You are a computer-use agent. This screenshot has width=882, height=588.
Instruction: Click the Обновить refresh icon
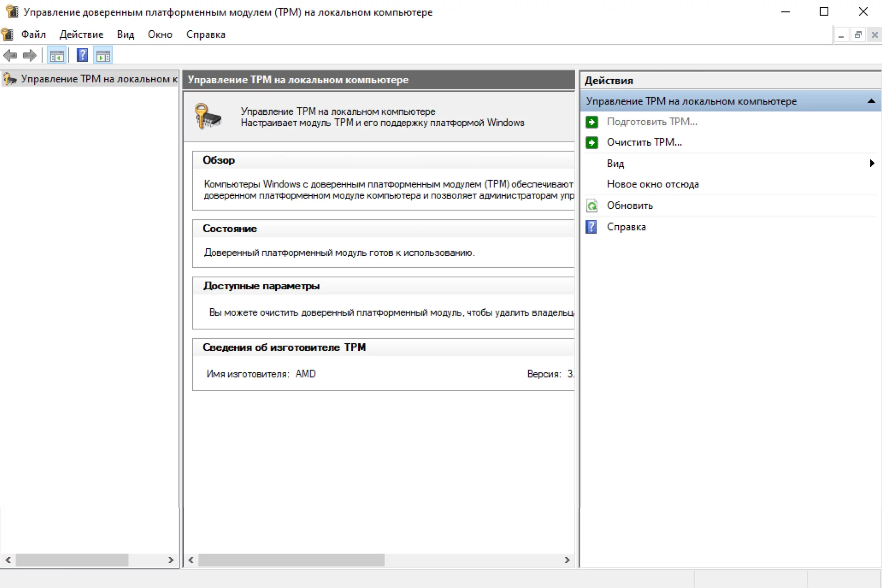coord(592,206)
